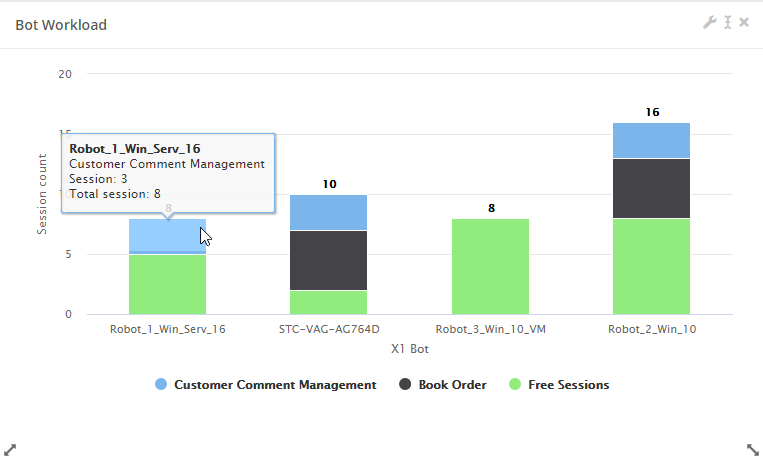Click total label 8 above Robot_3_Win_10_VM
Viewport: 763px width, 460px height.
tap(491, 208)
